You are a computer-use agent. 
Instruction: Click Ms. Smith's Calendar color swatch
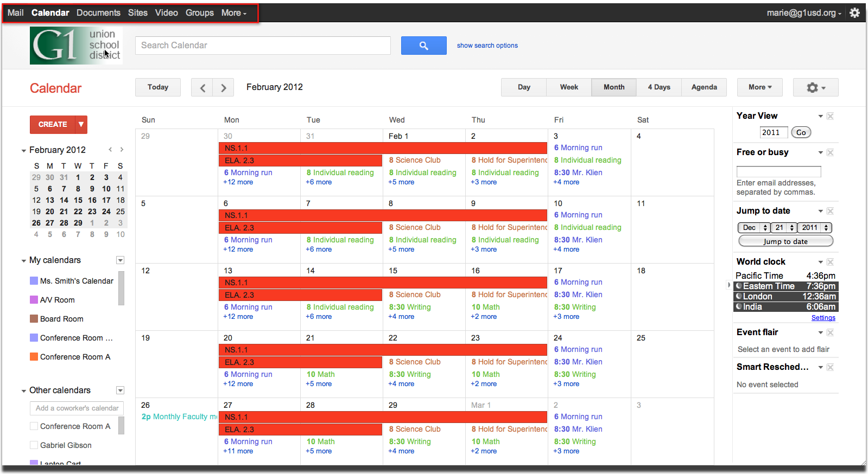[x=34, y=281]
